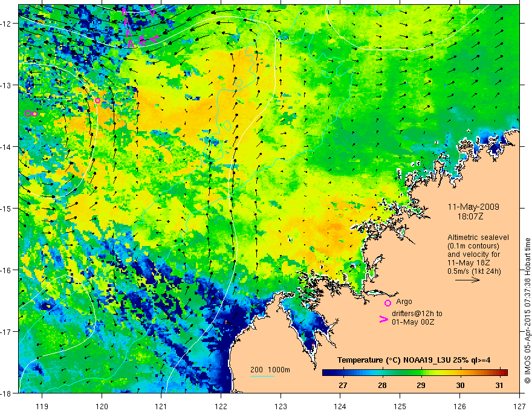Click the text "and velocity for"
Image resolution: width=532 pixels, height=411 pixels.
[x=473, y=254]
